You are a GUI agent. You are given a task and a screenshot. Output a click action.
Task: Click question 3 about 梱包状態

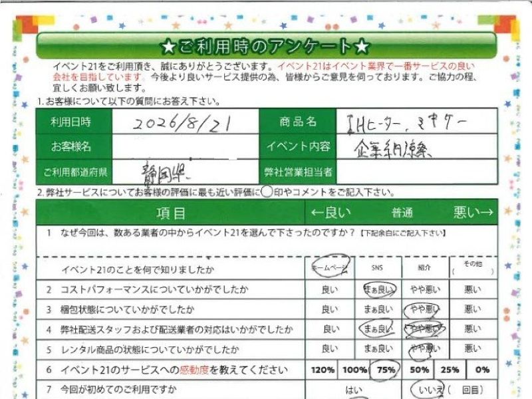point(120,309)
